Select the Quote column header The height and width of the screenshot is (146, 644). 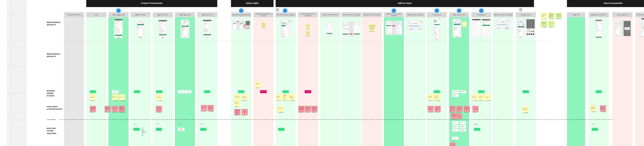96,15
